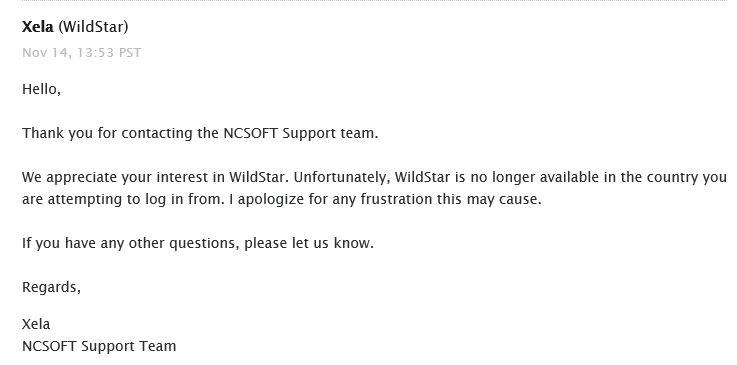Click the bold sender name Xela
The height and width of the screenshot is (365, 737).
click(38, 27)
